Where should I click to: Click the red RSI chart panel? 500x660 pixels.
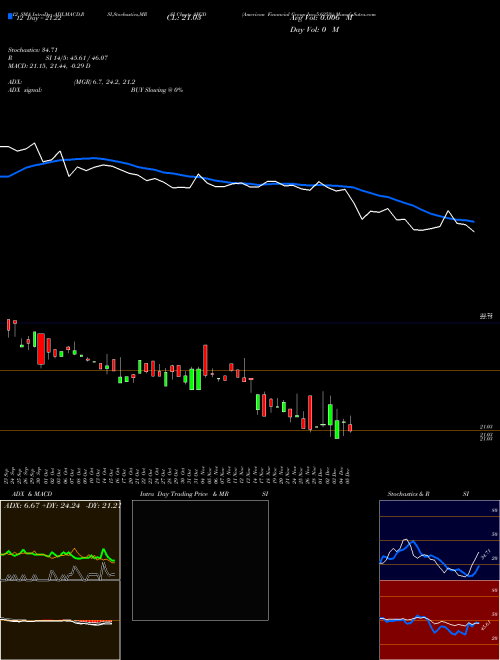click(x=439, y=620)
